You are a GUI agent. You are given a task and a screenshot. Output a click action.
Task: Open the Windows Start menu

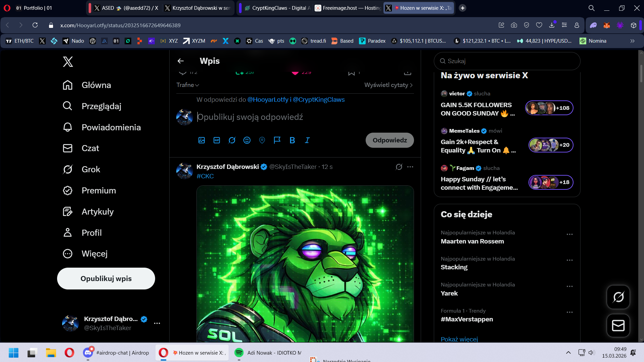point(13,353)
